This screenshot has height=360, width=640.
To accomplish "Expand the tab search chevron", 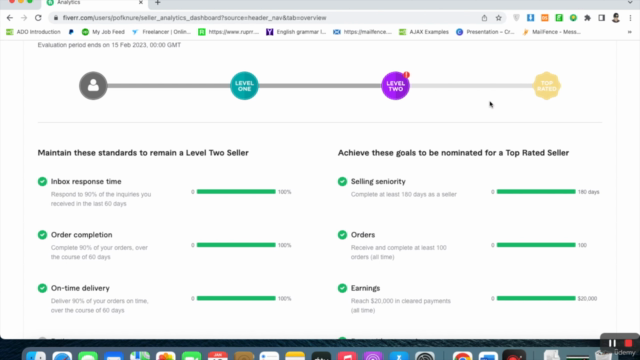I will click(630, 2).
